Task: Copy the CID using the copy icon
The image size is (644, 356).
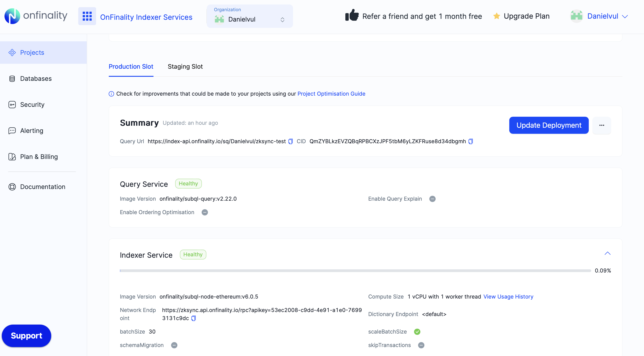Action: [470, 141]
